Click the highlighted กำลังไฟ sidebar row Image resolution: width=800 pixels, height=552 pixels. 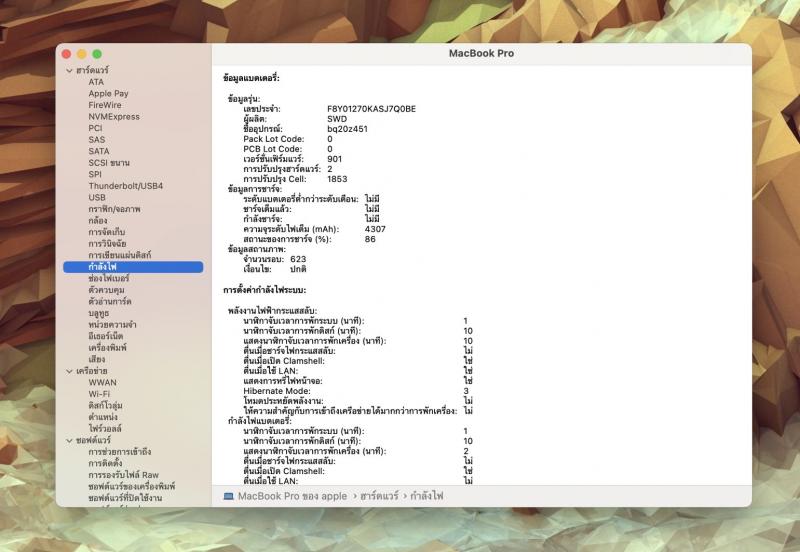(133, 267)
